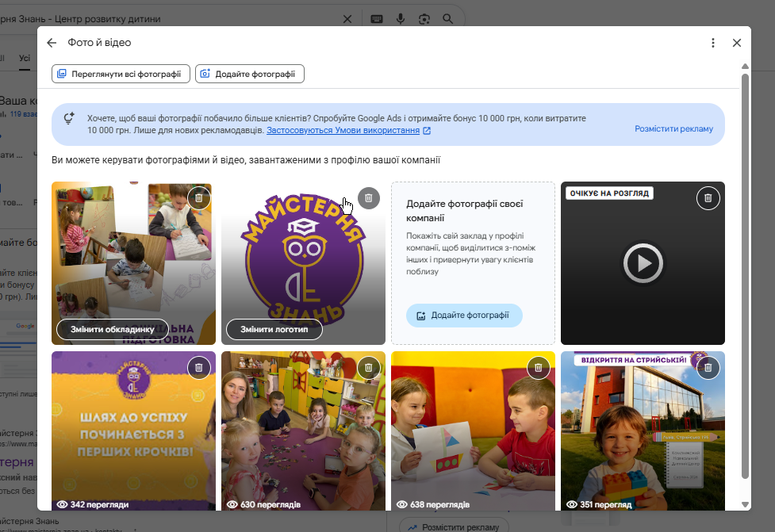Delete the cover photo collage via trash icon
Image resolution: width=775 pixels, height=532 pixels.
click(198, 198)
